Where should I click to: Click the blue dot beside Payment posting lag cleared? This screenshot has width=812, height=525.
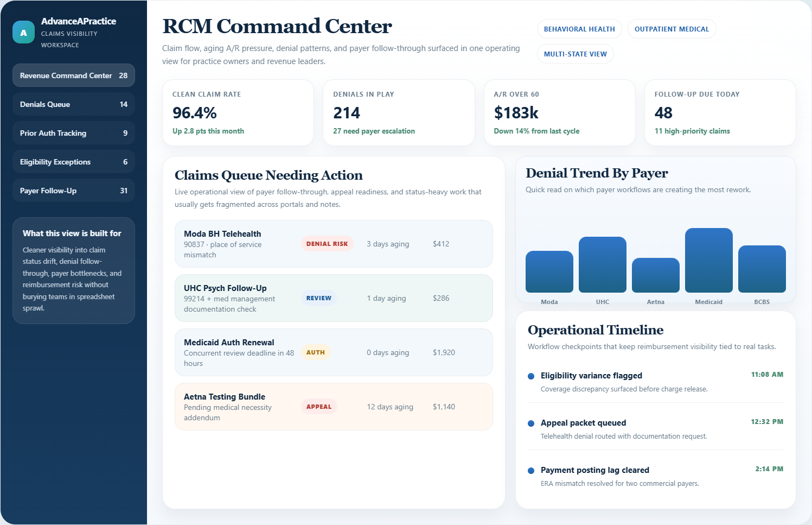[530, 470]
